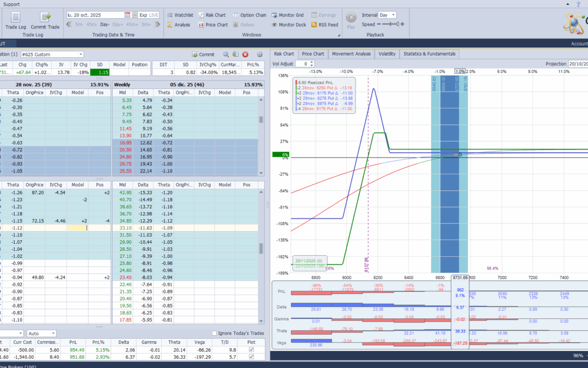Click the Day- button
The height and width of the screenshot is (368, 588).
105,25
